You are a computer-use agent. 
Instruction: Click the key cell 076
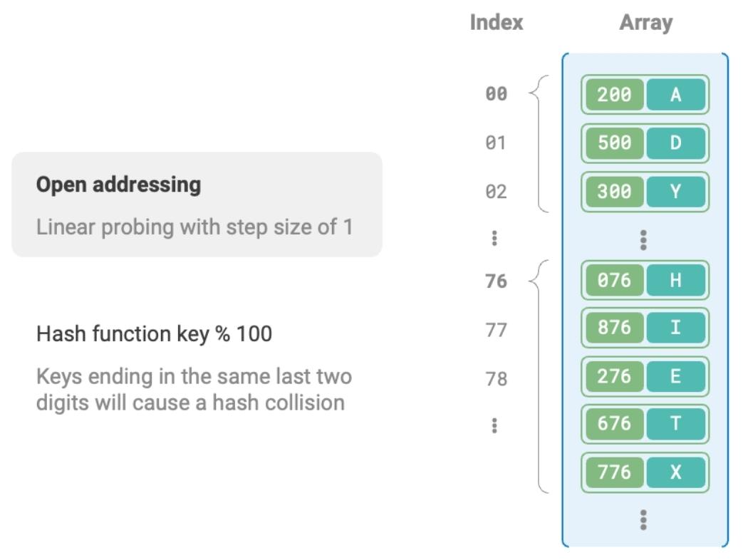click(614, 280)
